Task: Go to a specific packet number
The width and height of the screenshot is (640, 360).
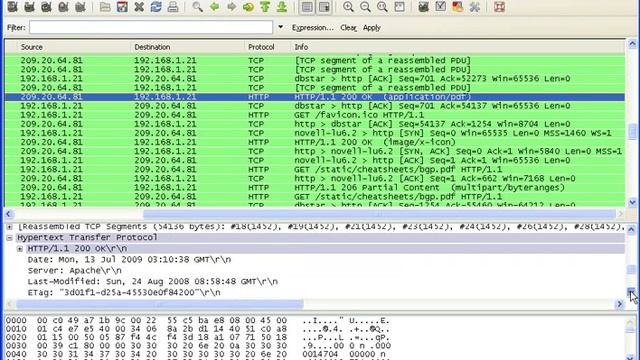Action: coord(248,7)
